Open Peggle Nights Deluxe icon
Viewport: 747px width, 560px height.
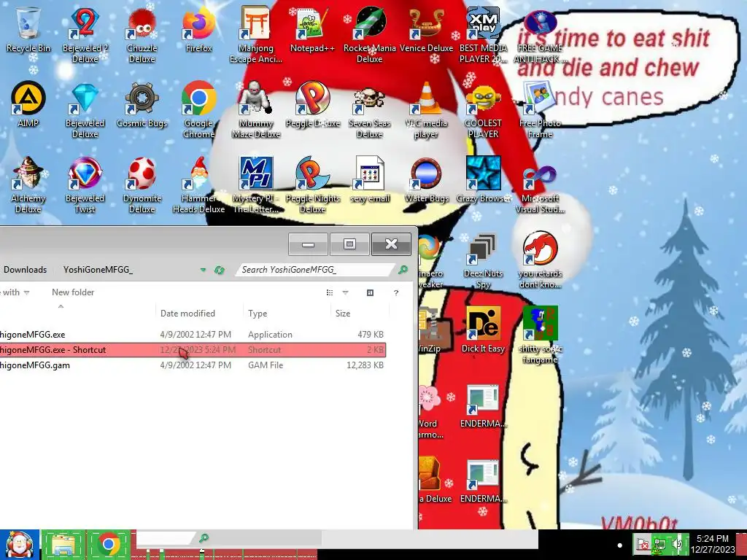point(312,184)
